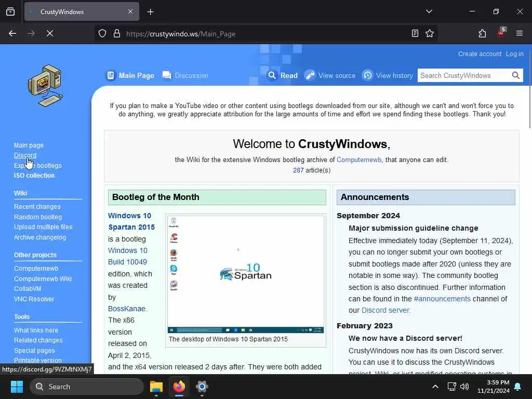Open the Discord sidebar link

point(25,155)
